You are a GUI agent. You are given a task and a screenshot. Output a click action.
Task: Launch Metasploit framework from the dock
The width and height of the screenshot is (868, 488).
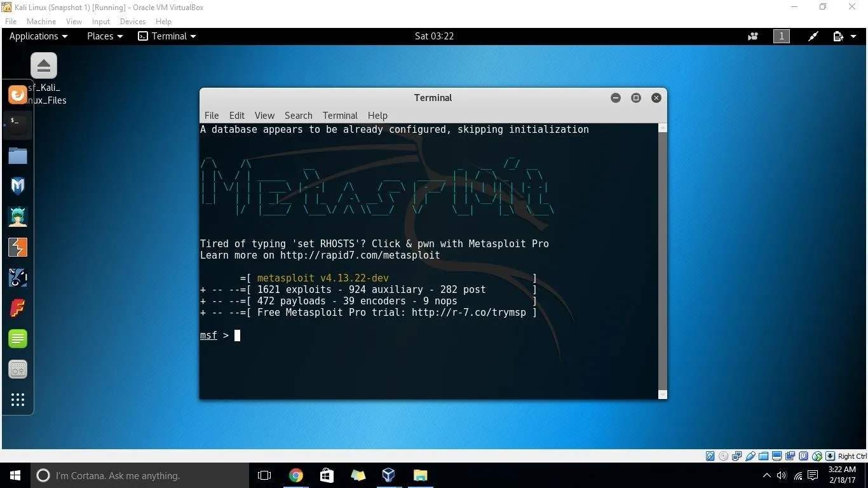click(x=18, y=186)
